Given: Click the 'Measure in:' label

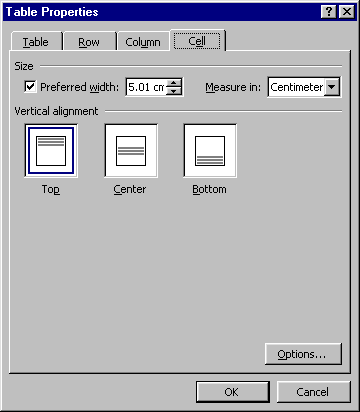Looking at the screenshot, I should [x=233, y=87].
